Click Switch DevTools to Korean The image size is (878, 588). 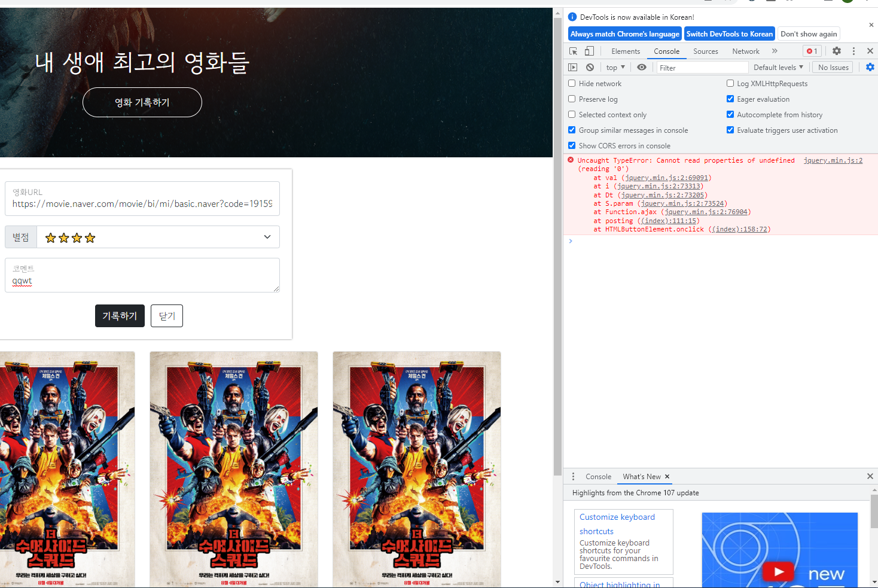(729, 34)
